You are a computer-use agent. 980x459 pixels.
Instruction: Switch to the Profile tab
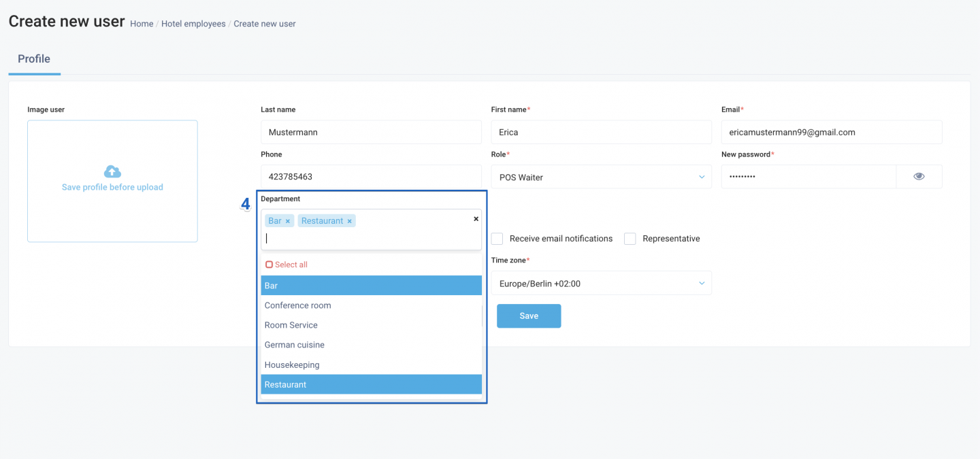pyautogui.click(x=34, y=59)
